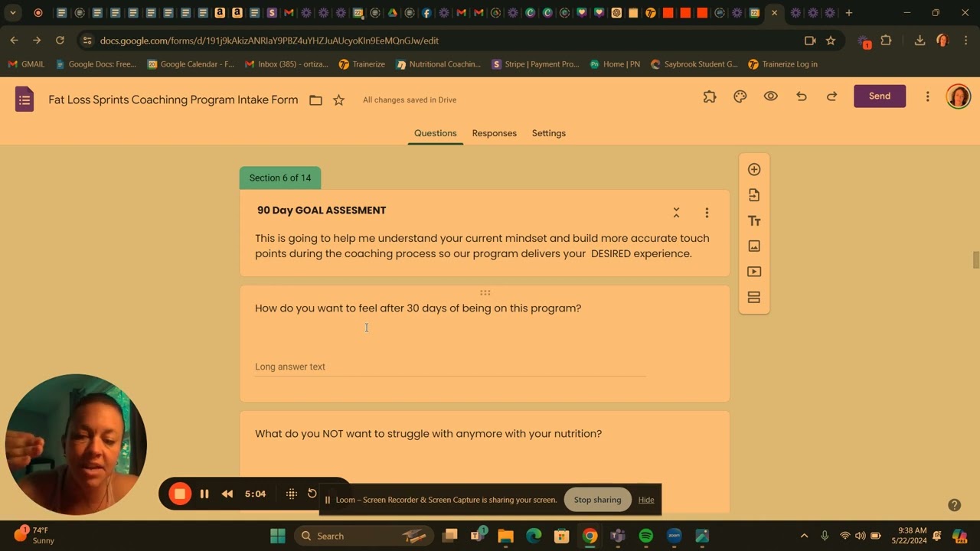Click the Long answer text field

450,367
